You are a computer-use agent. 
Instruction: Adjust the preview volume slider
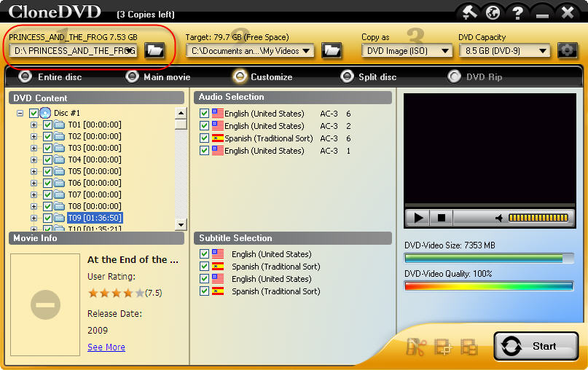point(538,218)
